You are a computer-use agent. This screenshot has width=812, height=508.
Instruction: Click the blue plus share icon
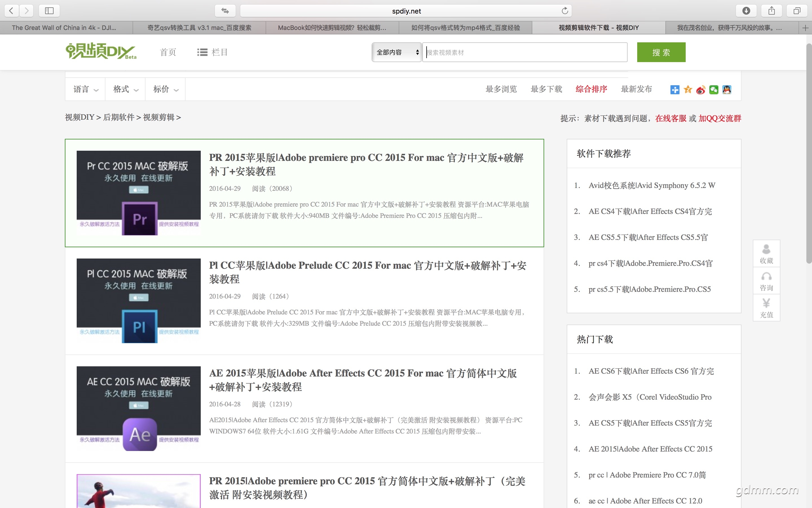click(x=675, y=90)
